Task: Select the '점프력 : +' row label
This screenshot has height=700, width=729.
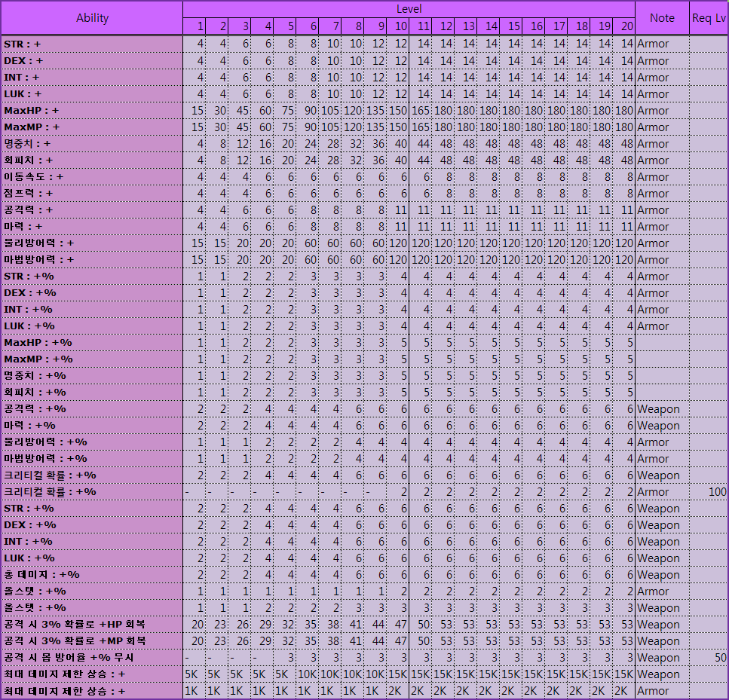Action: [92, 194]
